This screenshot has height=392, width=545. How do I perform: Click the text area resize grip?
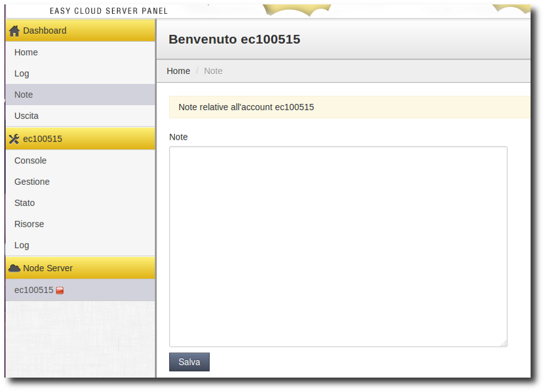(x=504, y=343)
